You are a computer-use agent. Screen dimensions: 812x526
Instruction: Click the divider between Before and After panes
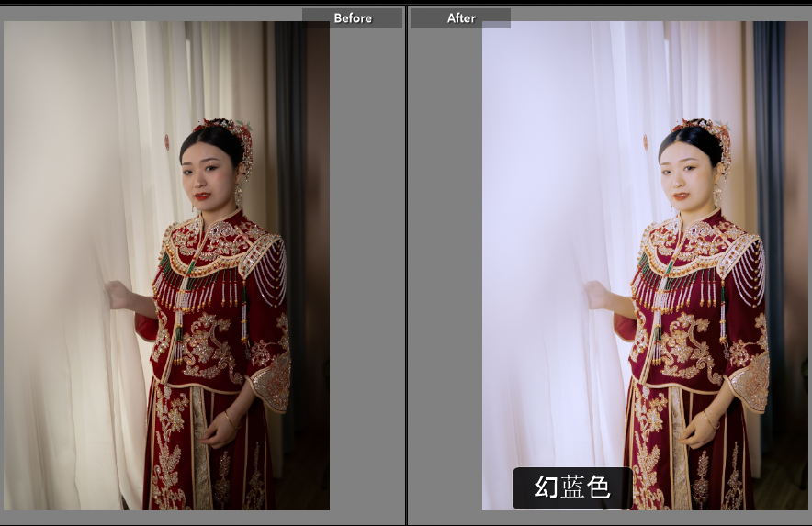(406, 266)
